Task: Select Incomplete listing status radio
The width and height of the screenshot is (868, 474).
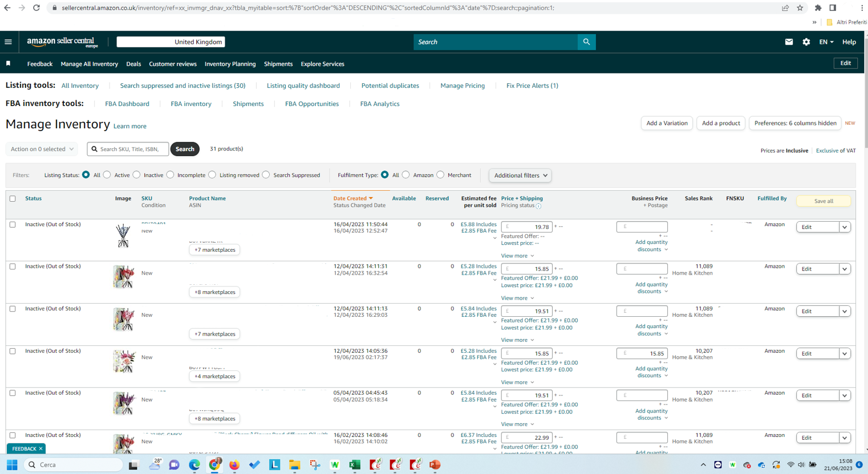Action: (x=171, y=175)
